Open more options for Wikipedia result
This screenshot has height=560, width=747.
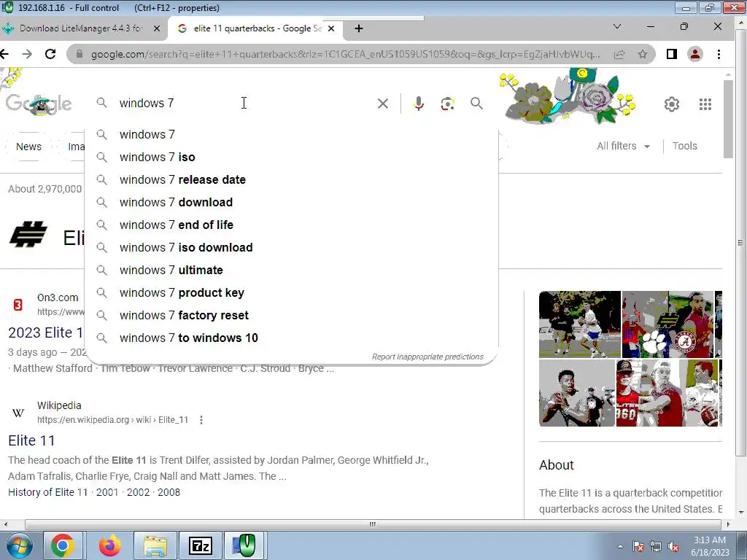click(x=201, y=420)
